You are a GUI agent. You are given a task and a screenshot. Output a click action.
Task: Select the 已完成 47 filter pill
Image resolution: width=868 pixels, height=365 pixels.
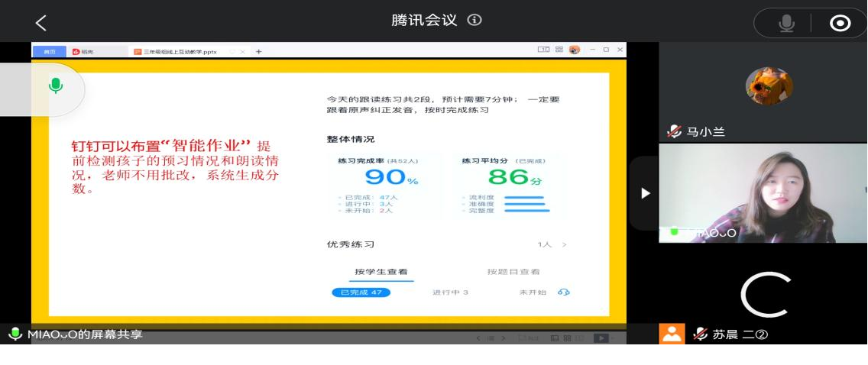(x=361, y=292)
